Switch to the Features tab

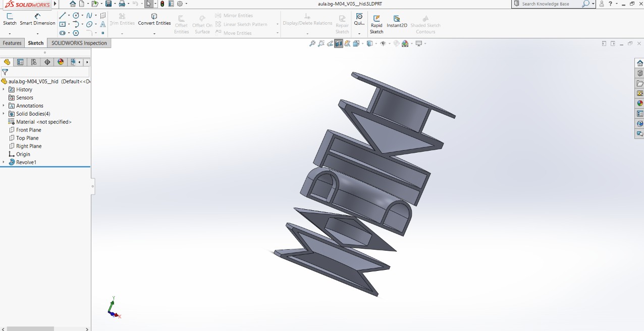(12, 43)
